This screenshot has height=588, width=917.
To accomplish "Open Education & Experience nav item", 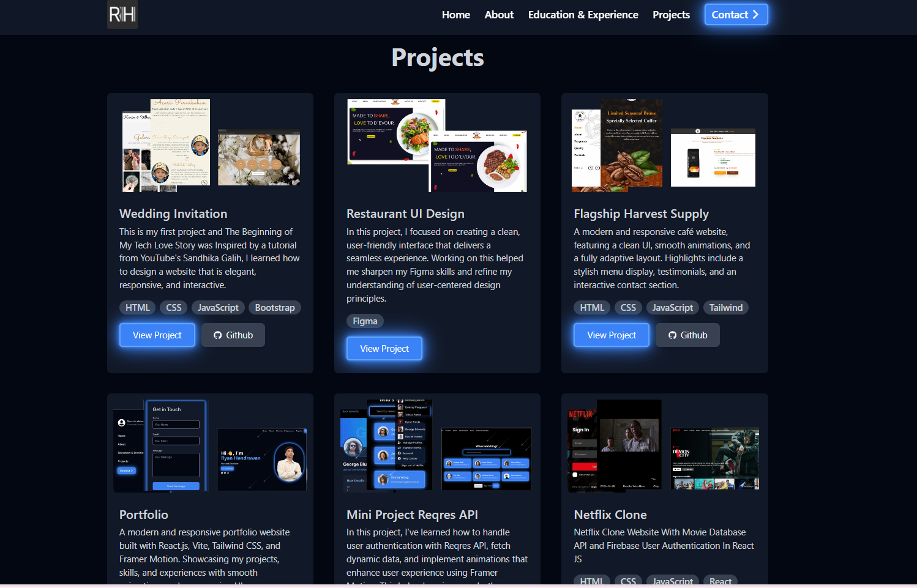I will pos(583,15).
